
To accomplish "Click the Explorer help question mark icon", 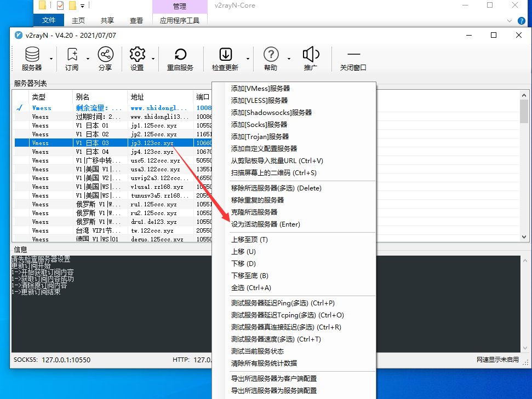I will tap(522, 21).
